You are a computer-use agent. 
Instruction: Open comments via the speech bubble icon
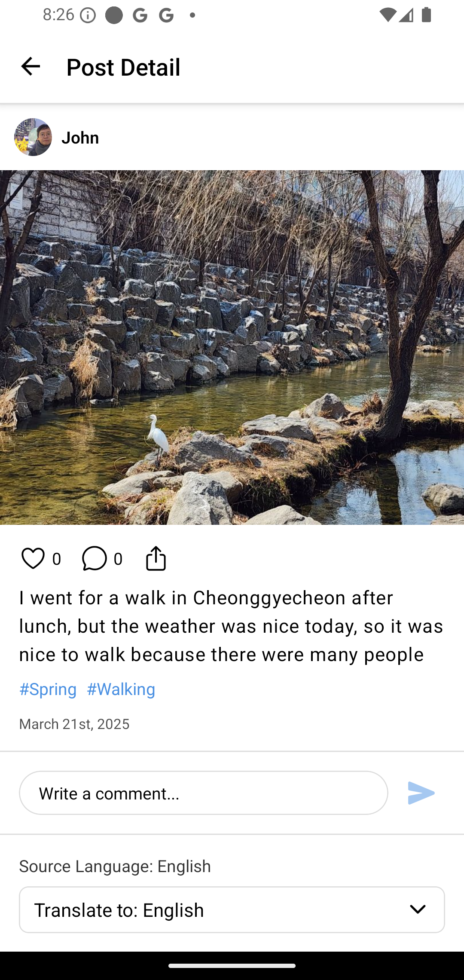coord(94,558)
